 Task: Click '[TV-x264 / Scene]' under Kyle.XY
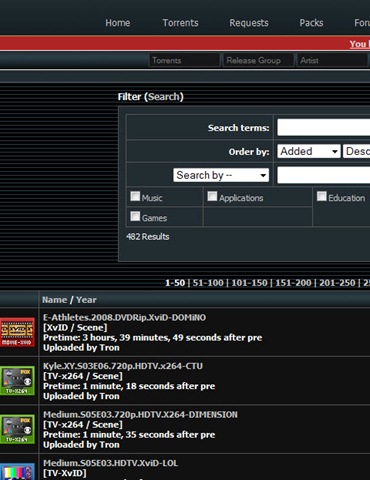(x=83, y=376)
